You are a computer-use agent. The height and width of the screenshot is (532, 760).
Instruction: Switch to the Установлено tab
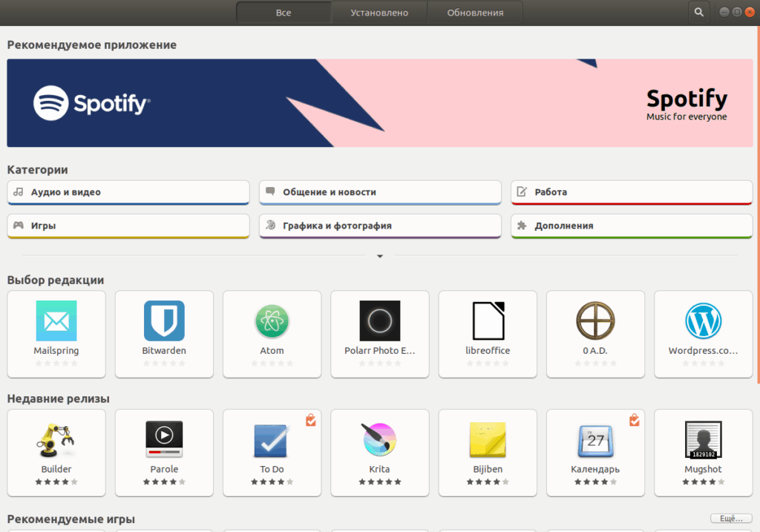pos(379,12)
